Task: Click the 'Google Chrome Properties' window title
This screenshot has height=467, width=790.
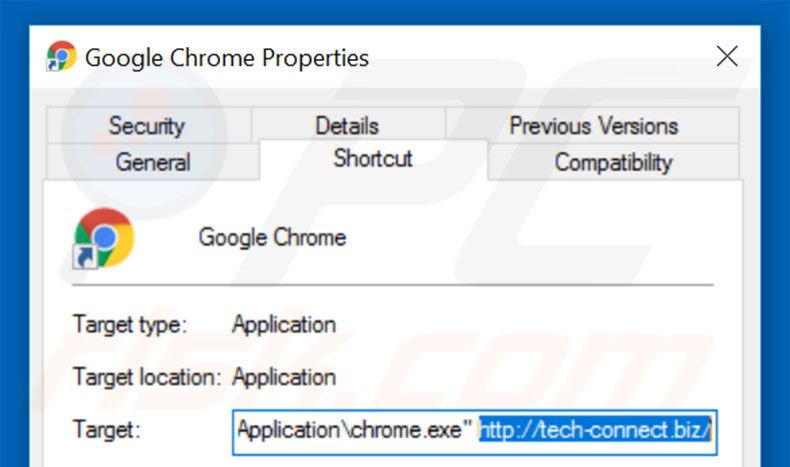Action: [227, 58]
